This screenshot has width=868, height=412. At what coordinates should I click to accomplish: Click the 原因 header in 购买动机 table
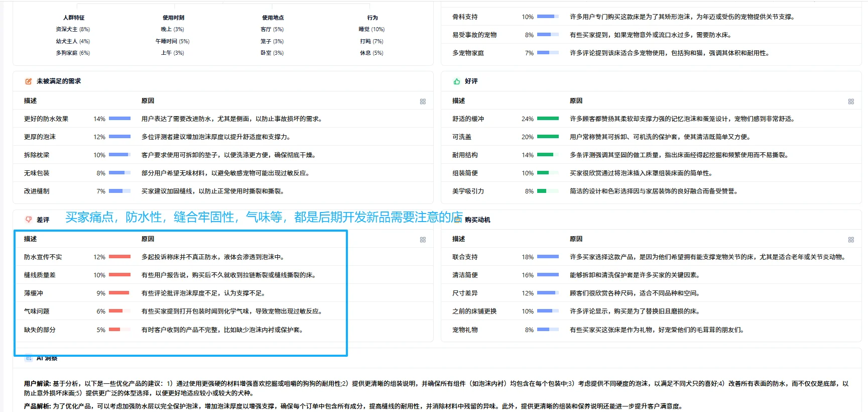click(576, 239)
